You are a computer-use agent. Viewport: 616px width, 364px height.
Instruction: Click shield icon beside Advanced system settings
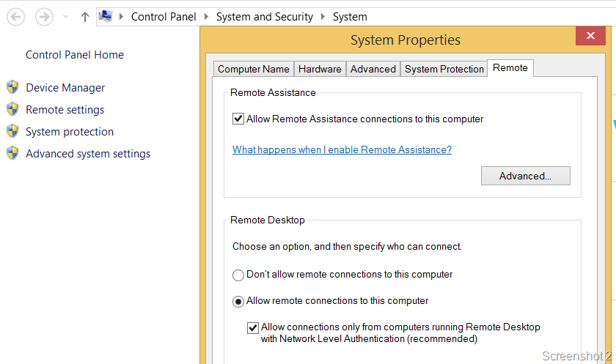pos(12,154)
